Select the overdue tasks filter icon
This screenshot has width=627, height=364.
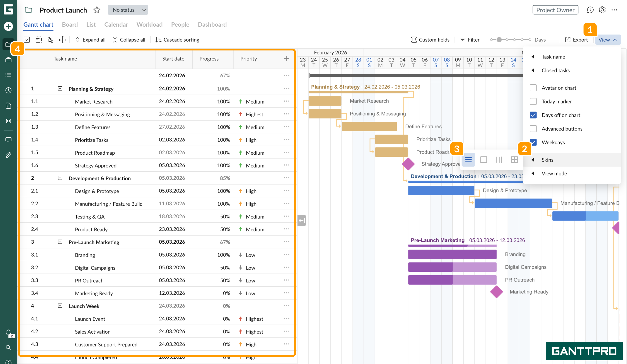[39, 39]
